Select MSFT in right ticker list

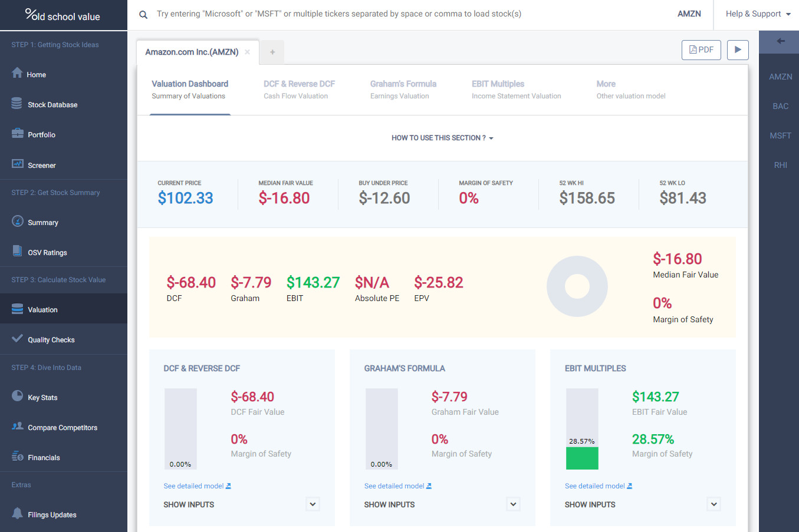click(x=780, y=136)
